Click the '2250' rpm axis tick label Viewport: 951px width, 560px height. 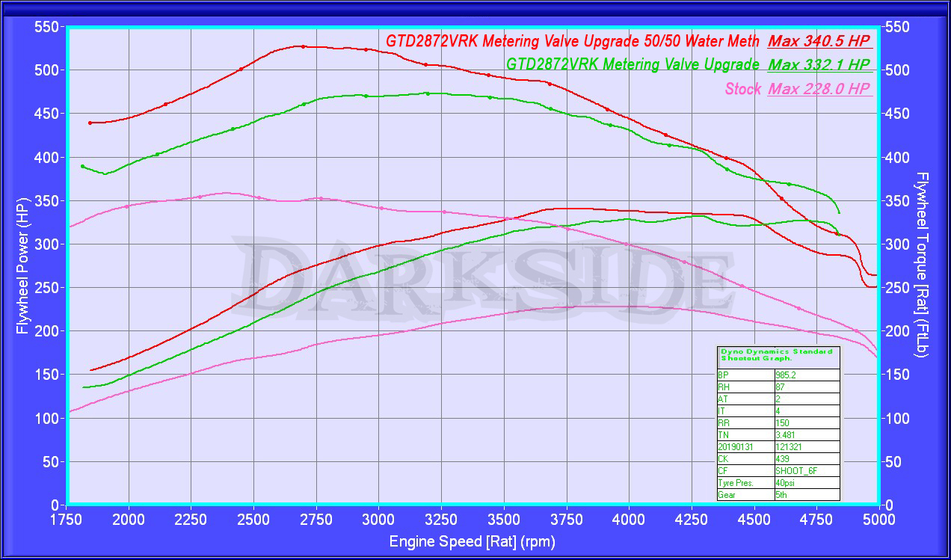[192, 520]
